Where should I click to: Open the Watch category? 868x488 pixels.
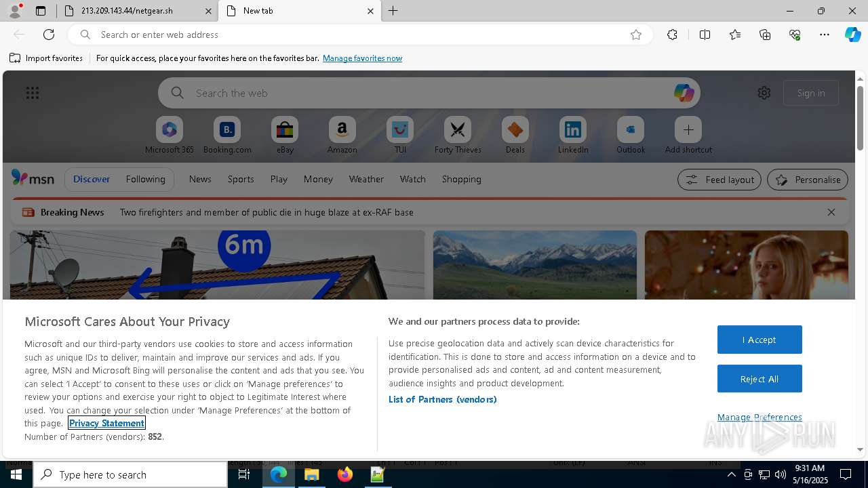(x=413, y=179)
